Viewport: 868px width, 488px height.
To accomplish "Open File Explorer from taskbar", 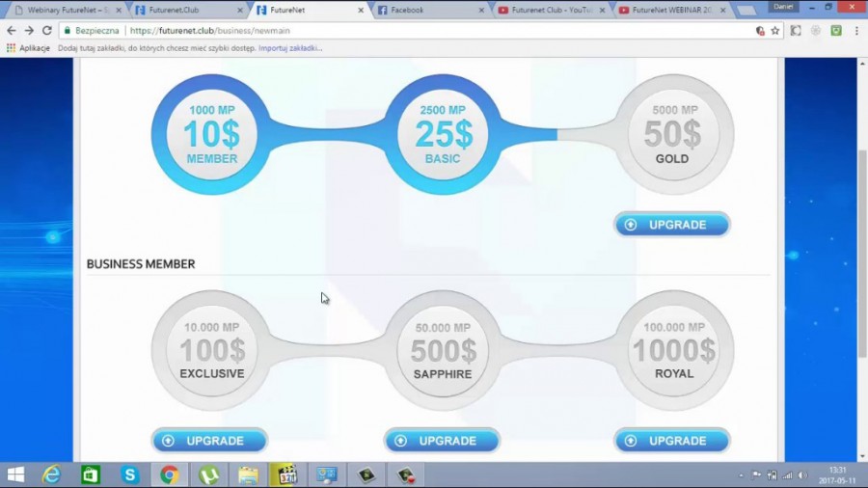I will pyautogui.click(x=248, y=474).
